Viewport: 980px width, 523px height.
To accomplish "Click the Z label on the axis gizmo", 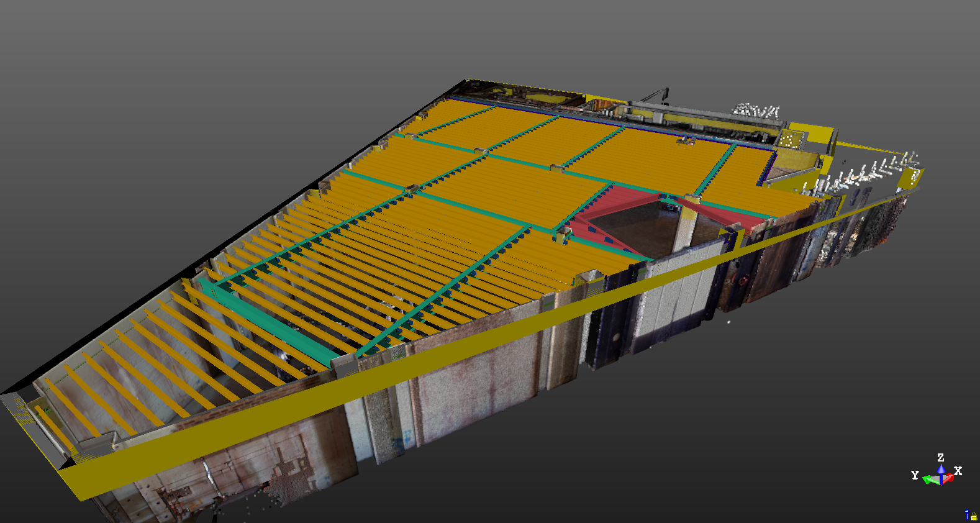I will [x=940, y=458].
